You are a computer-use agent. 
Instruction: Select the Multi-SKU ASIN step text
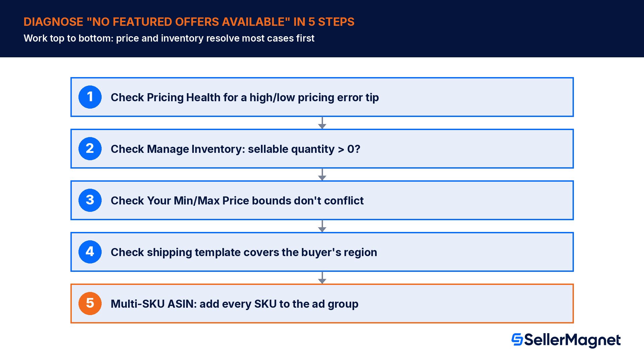234,304
